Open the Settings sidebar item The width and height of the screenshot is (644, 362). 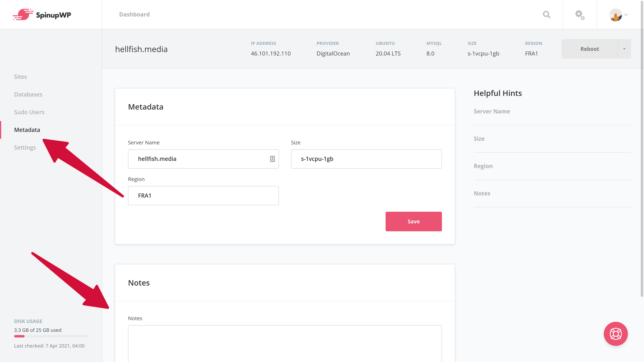pos(25,147)
